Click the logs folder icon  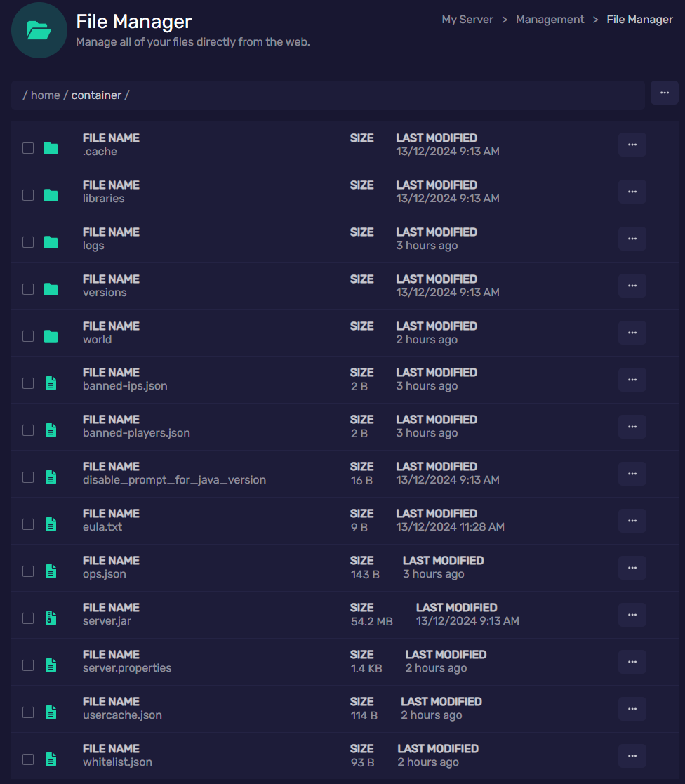coord(51,242)
